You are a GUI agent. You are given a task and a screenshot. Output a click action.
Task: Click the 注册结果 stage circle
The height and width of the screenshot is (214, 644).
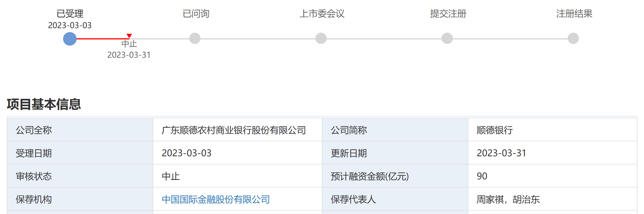click(573, 38)
